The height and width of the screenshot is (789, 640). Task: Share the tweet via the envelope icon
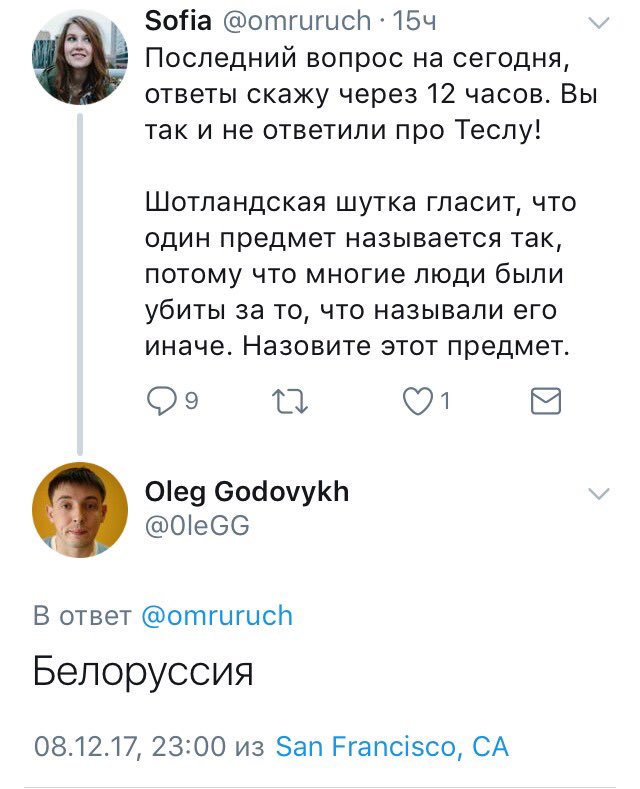(x=544, y=401)
